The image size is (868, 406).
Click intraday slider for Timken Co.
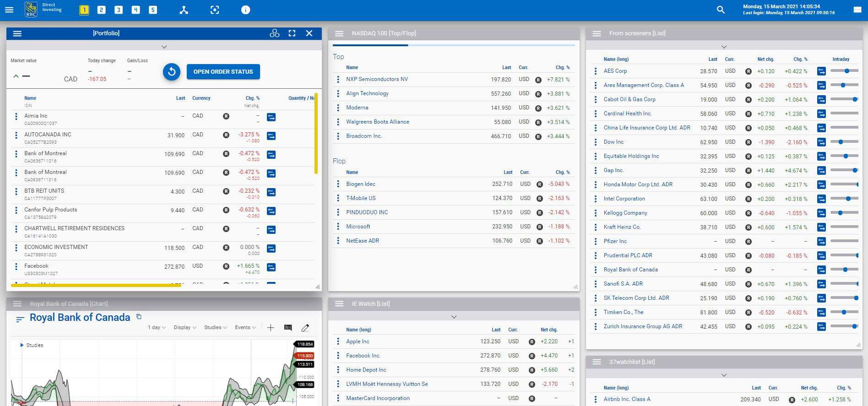tap(844, 312)
